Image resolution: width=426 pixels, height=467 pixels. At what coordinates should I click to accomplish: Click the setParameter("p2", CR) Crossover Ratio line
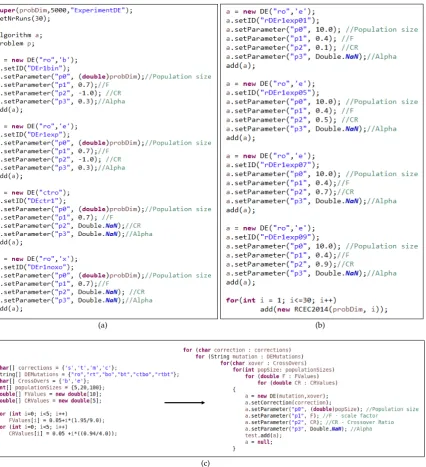[x=319, y=422]
